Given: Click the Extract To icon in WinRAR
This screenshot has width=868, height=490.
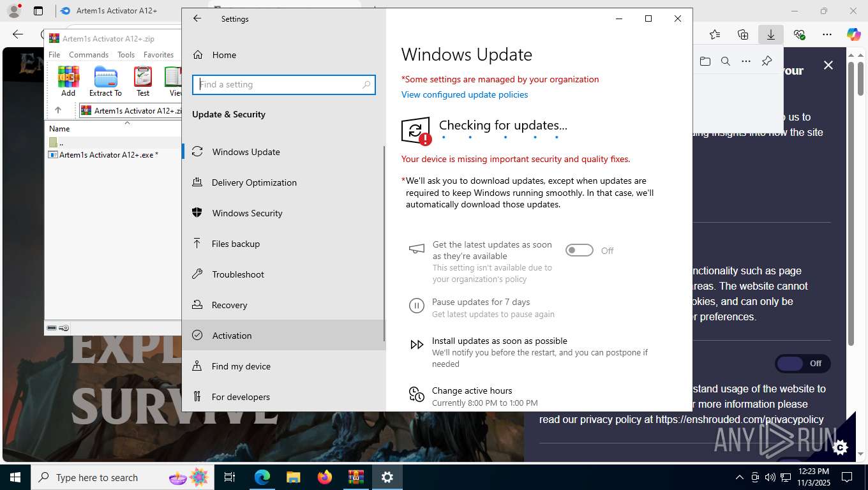Looking at the screenshot, I should (x=105, y=82).
